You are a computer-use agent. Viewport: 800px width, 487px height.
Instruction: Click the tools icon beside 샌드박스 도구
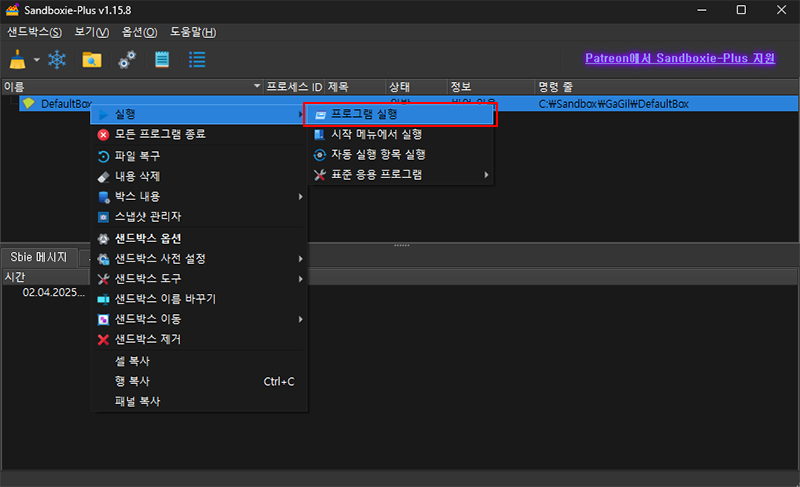104,279
